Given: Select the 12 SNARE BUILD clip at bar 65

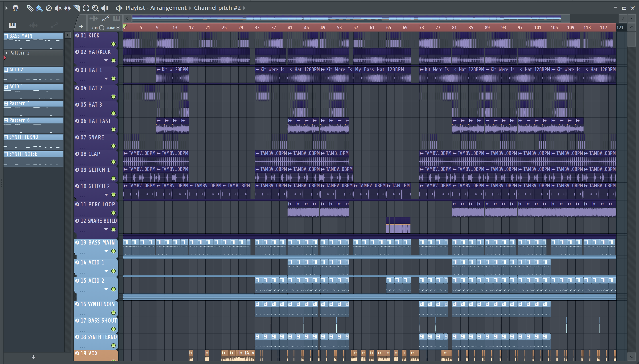Looking at the screenshot, I should (398, 225).
